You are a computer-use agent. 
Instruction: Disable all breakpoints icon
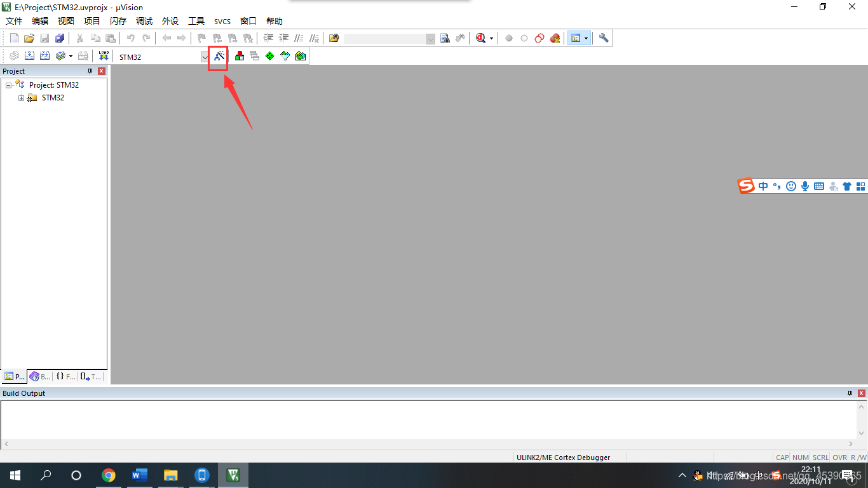point(539,38)
